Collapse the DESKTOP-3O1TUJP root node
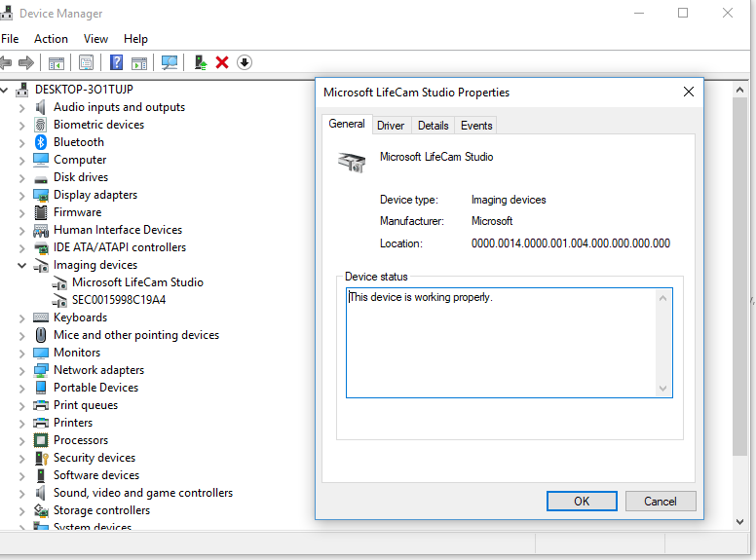 (4, 90)
